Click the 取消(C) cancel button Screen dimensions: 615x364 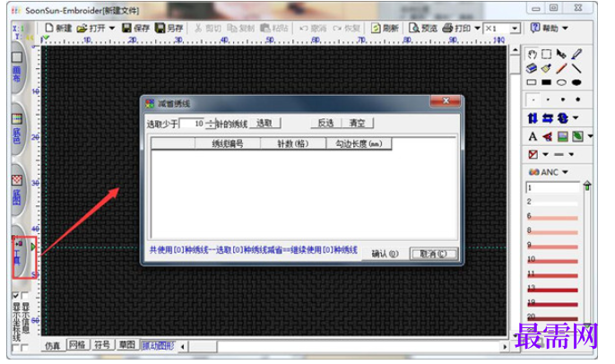coord(433,254)
